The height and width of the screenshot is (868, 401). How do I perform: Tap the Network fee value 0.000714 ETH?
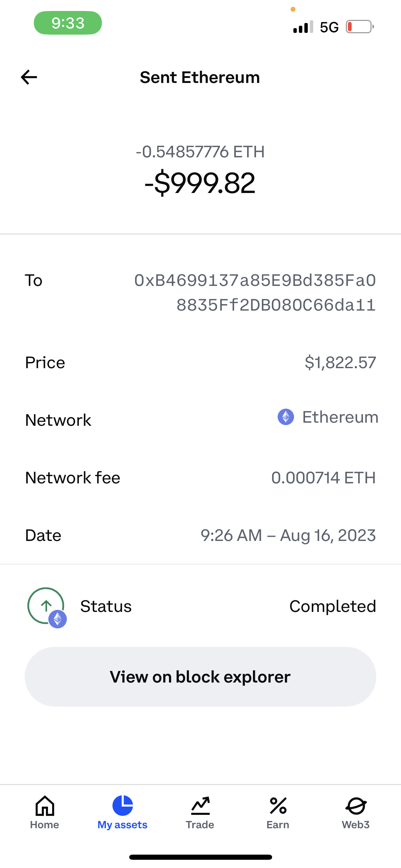click(x=323, y=478)
